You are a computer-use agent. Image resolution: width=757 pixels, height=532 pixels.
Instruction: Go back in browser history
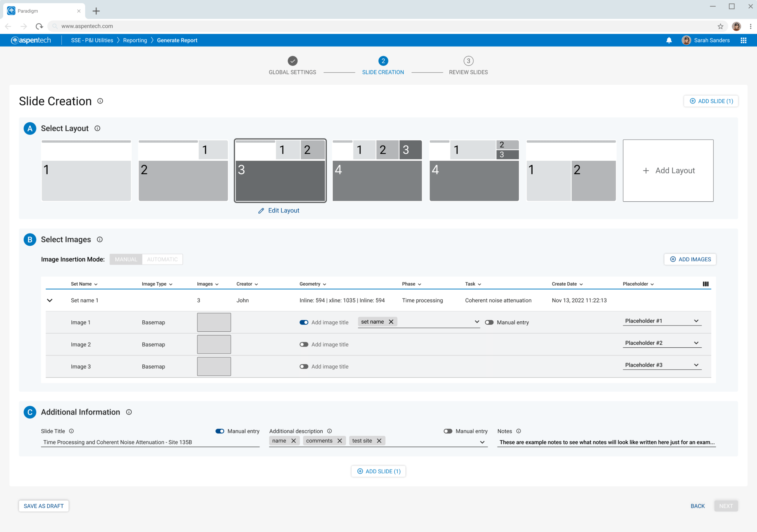(8, 26)
